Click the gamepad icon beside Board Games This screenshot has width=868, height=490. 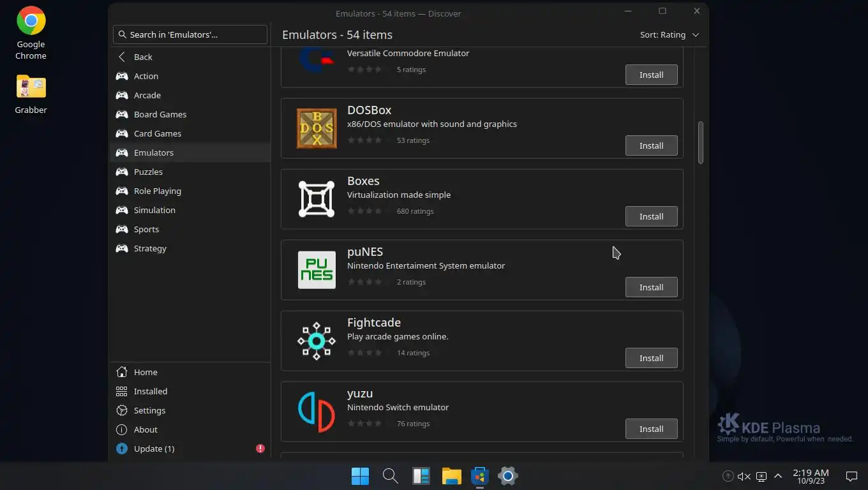[x=122, y=114]
